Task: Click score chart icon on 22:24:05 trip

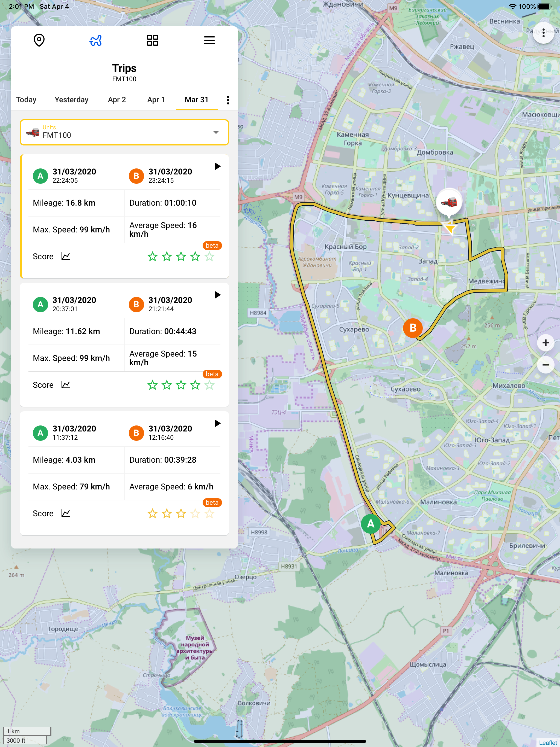Action: pyautogui.click(x=66, y=256)
